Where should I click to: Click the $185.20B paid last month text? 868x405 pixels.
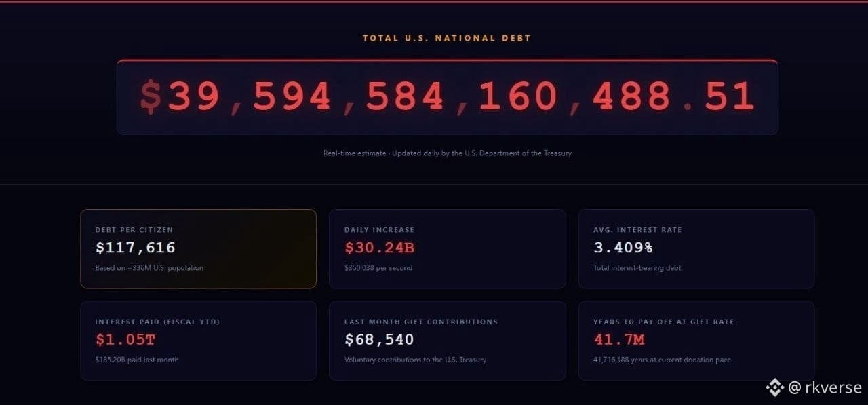(x=137, y=360)
